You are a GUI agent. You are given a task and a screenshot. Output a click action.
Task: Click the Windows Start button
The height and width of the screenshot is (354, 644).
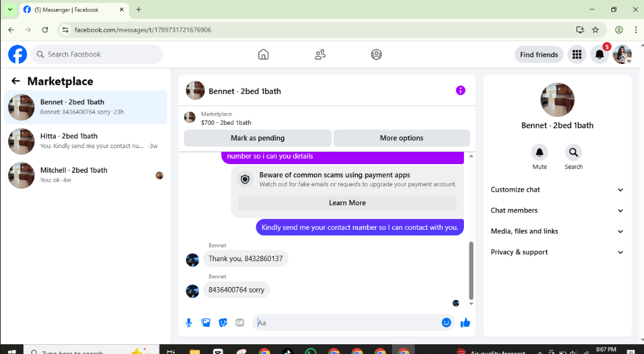click(x=12, y=352)
